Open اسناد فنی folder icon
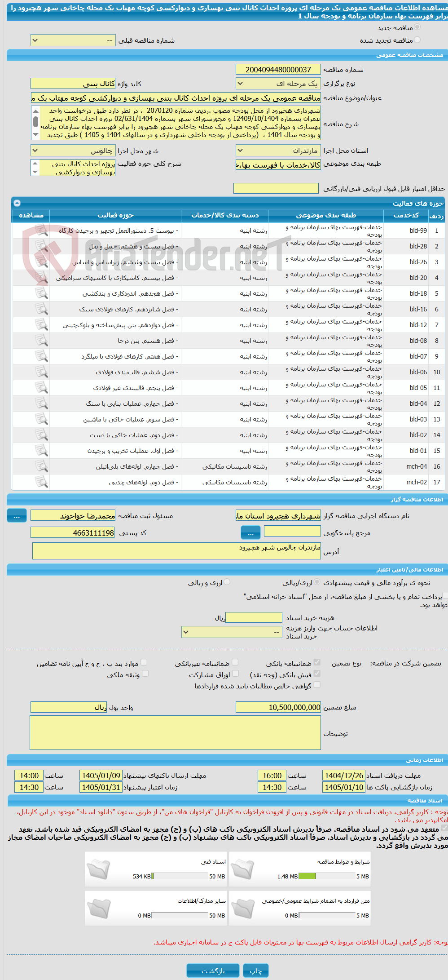Screen dimensions: 448x980 [98, 869]
